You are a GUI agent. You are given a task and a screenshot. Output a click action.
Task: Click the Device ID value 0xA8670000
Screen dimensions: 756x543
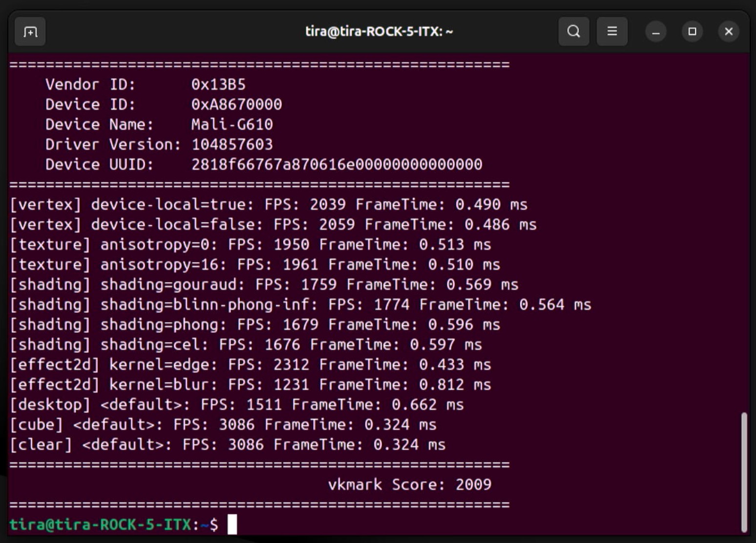point(236,105)
